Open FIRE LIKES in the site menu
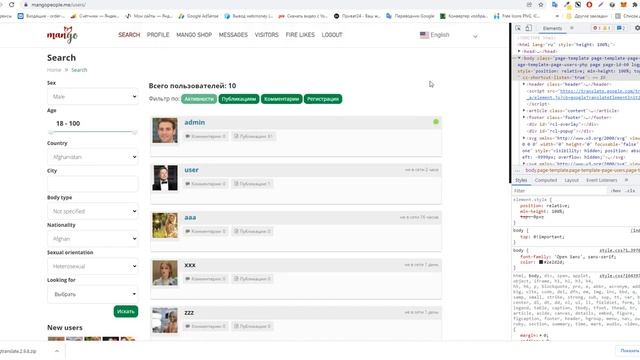Screen dimensions: 640x360 point(300,35)
